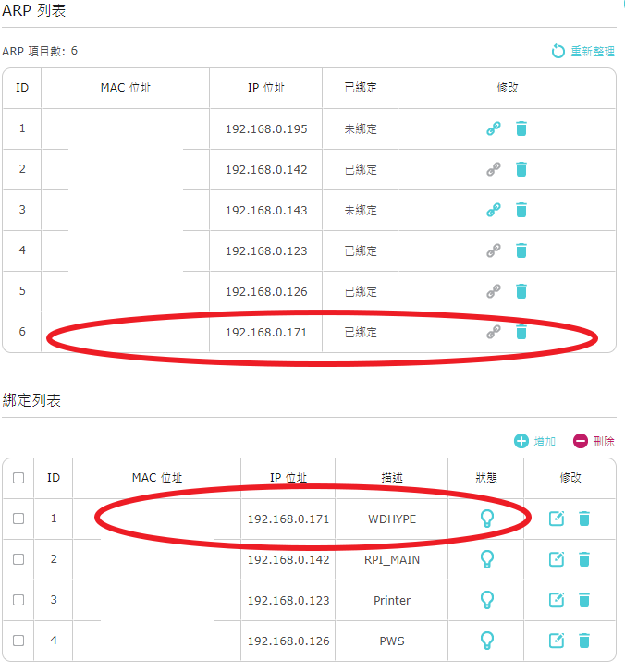Edit the PWS binding entry
625x672 pixels.
point(557,641)
